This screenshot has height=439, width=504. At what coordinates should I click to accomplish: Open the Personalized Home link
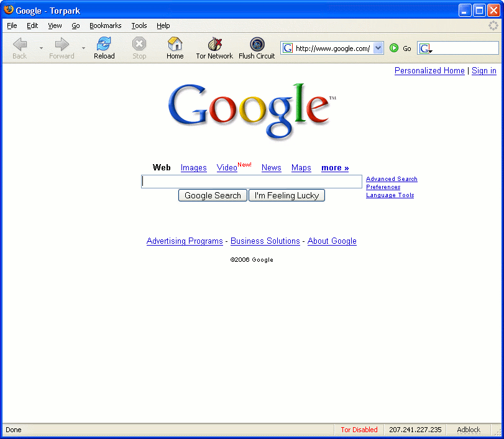click(429, 71)
